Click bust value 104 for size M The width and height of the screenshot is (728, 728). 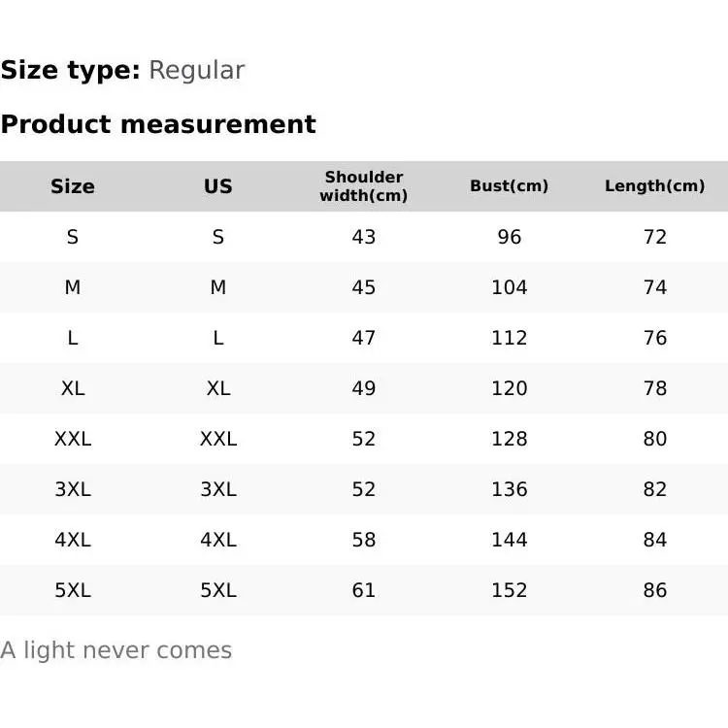click(x=510, y=287)
